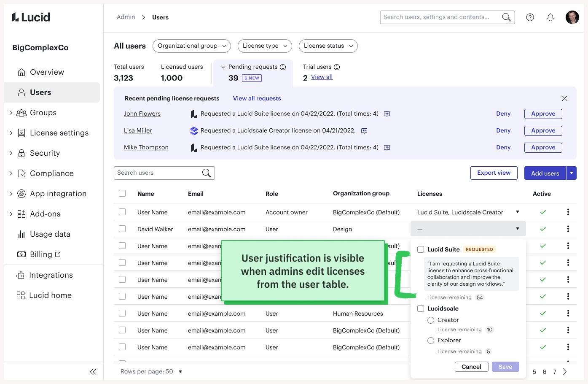
Task: Change Rows per page dropdown
Action: [x=180, y=372]
